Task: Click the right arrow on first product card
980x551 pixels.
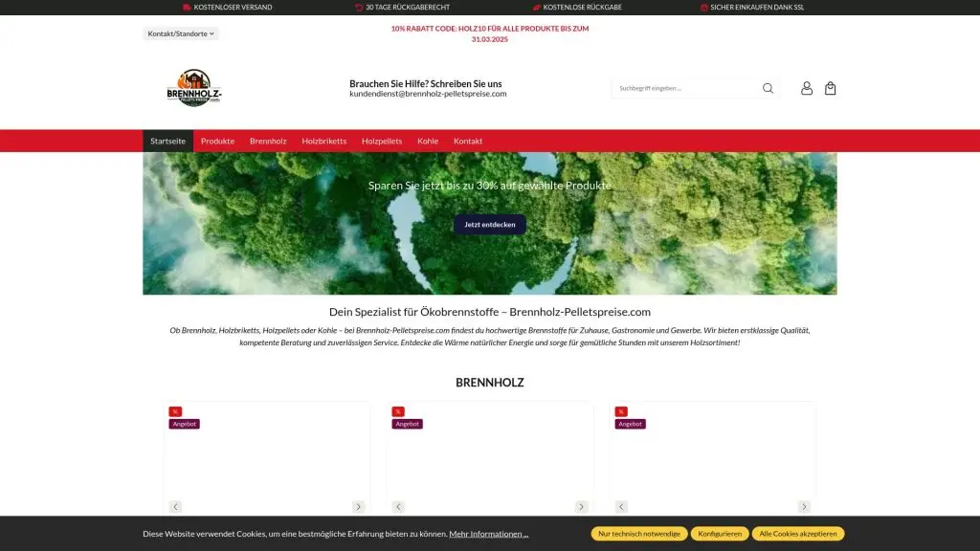Action: tap(358, 506)
